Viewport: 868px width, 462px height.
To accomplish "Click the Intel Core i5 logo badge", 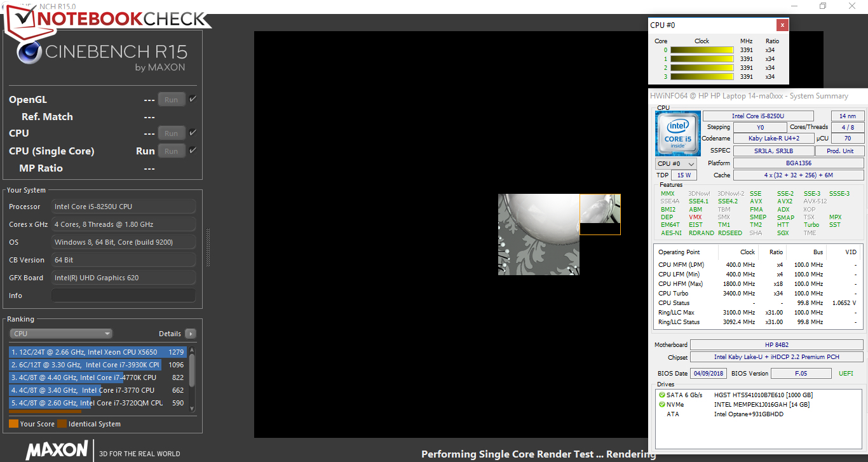I will point(677,133).
